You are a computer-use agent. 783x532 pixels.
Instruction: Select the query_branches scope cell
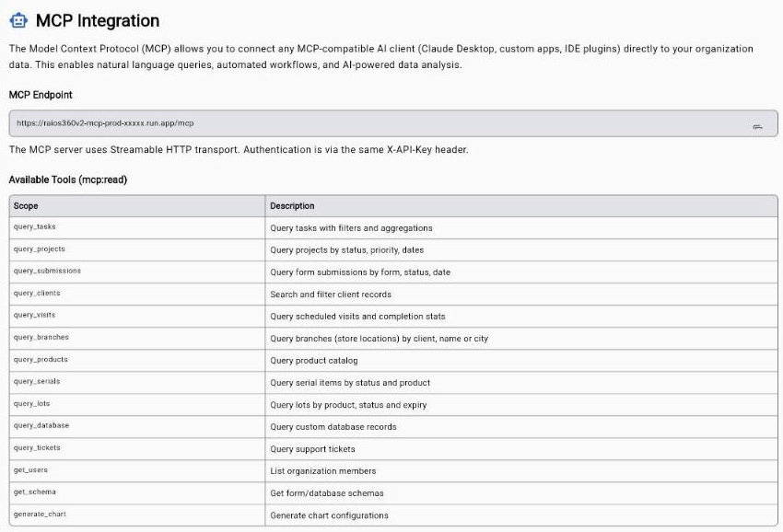tap(137, 339)
